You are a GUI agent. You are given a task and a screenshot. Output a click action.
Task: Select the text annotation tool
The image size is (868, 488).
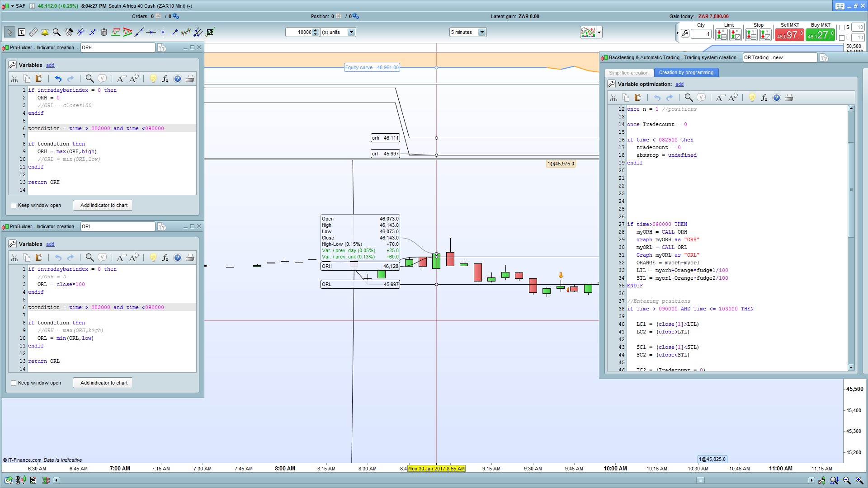point(21,32)
